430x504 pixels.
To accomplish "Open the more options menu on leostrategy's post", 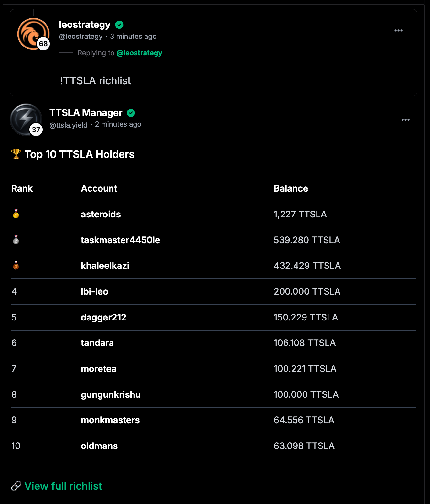I will pos(398,31).
